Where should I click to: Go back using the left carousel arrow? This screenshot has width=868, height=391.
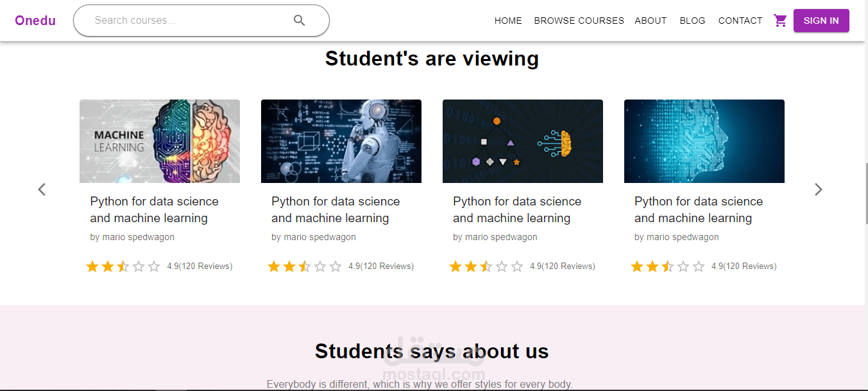click(x=42, y=189)
